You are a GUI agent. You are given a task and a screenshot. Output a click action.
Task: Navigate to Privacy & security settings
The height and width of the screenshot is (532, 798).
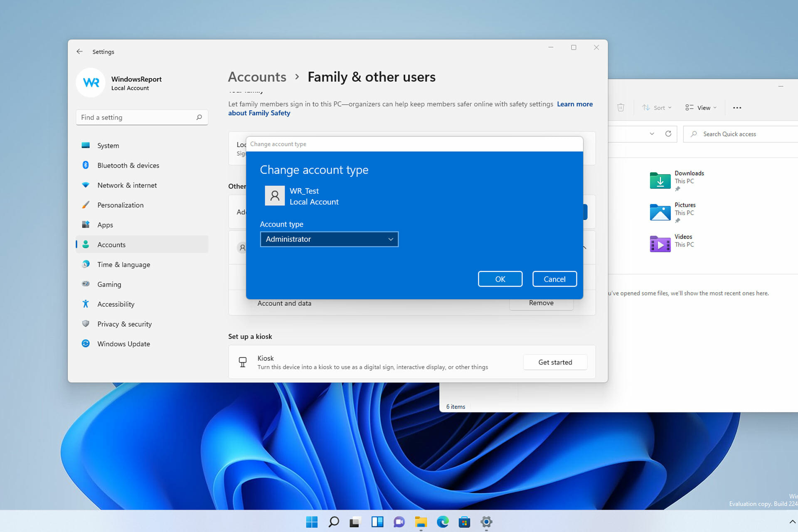pos(124,323)
